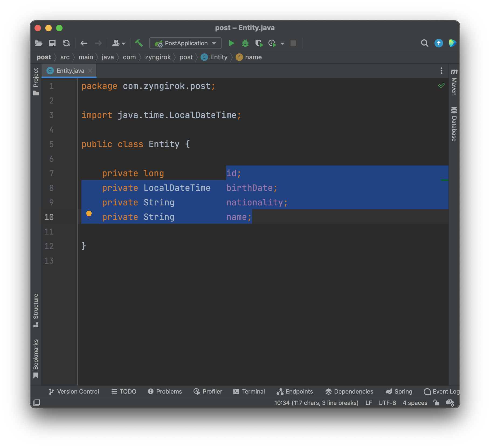The width and height of the screenshot is (490, 448).
Task: Open the Dependencies panel
Action: (x=349, y=391)
